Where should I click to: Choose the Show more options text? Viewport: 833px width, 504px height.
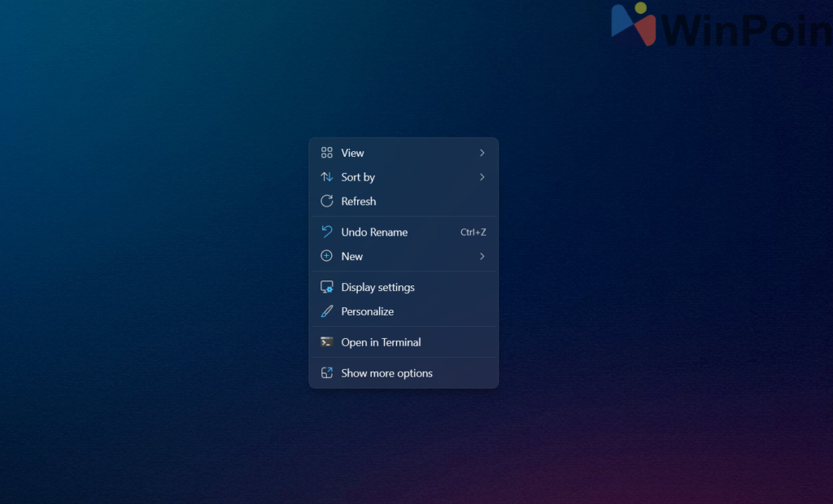click(387, 373)
